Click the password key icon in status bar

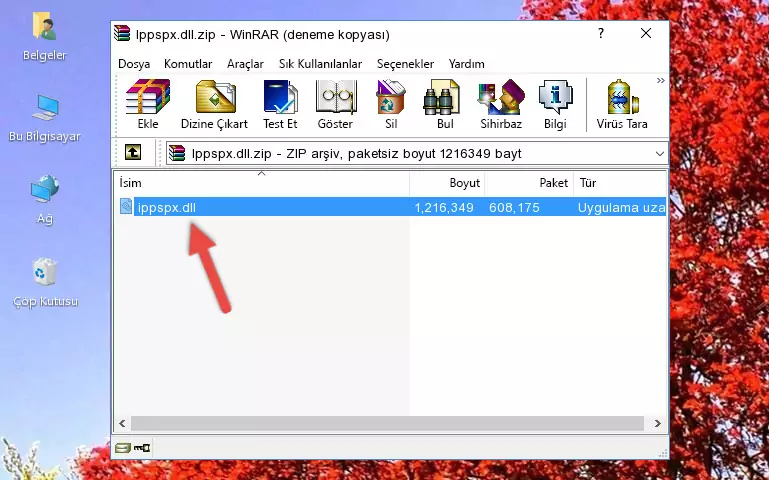coord(142,447)
